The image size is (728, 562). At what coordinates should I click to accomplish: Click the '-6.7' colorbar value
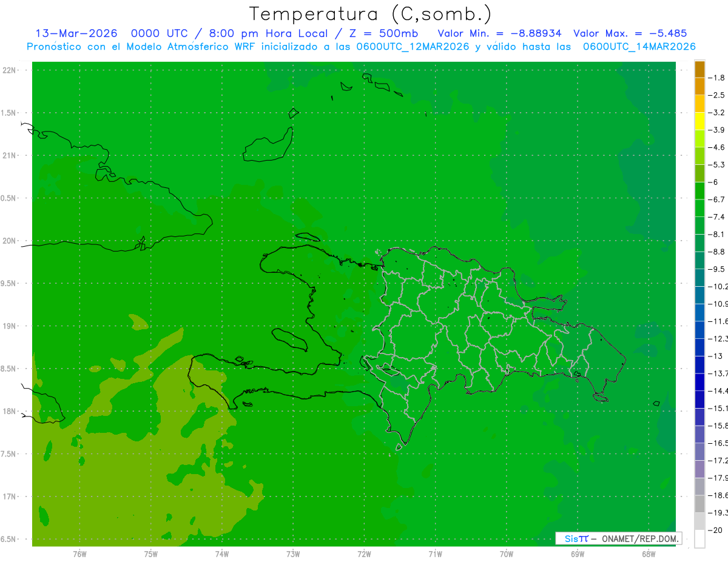pos(716,199)
